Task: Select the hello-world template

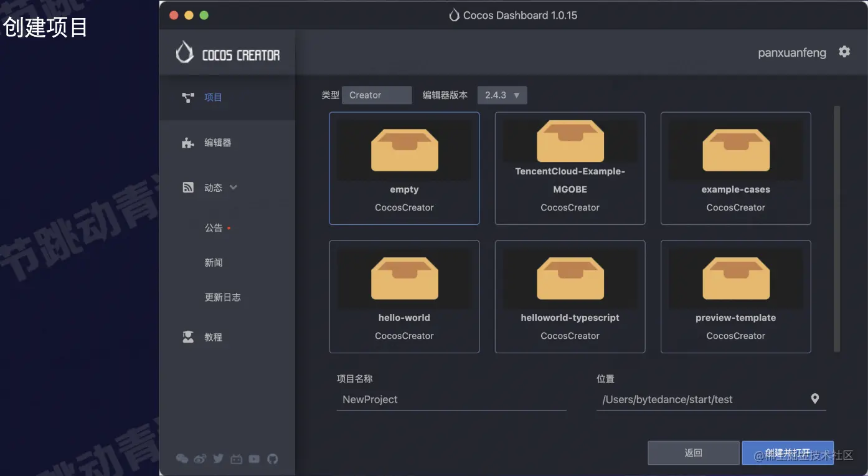Action: 404,297
